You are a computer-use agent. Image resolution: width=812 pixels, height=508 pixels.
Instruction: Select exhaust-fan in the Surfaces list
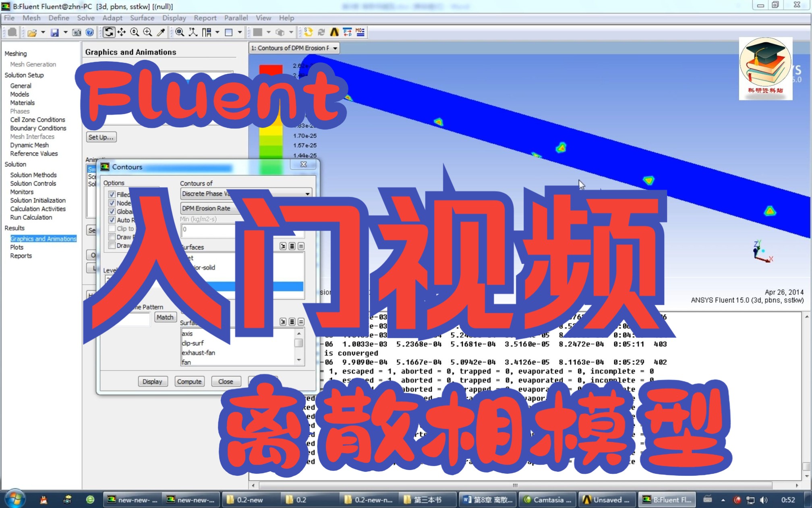click(199, 352)
